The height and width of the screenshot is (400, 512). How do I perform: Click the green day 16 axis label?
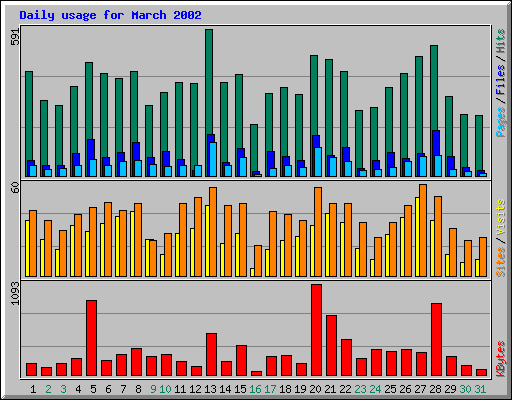point(255,389)
